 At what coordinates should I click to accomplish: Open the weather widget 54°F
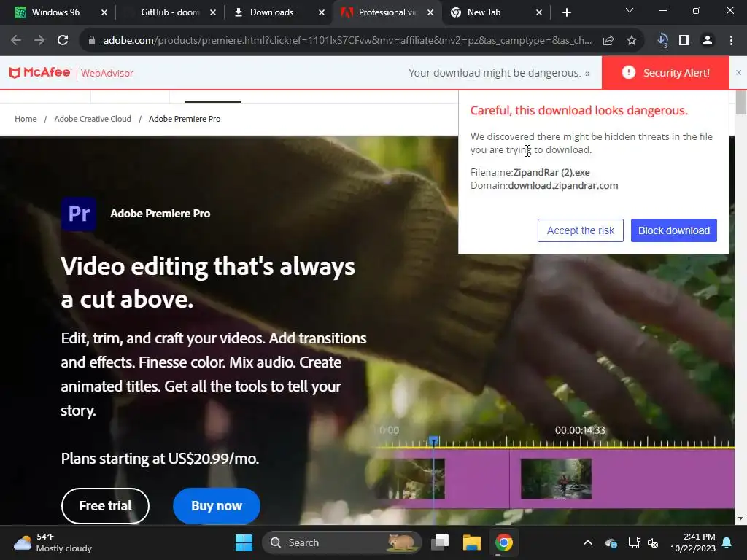53,542
